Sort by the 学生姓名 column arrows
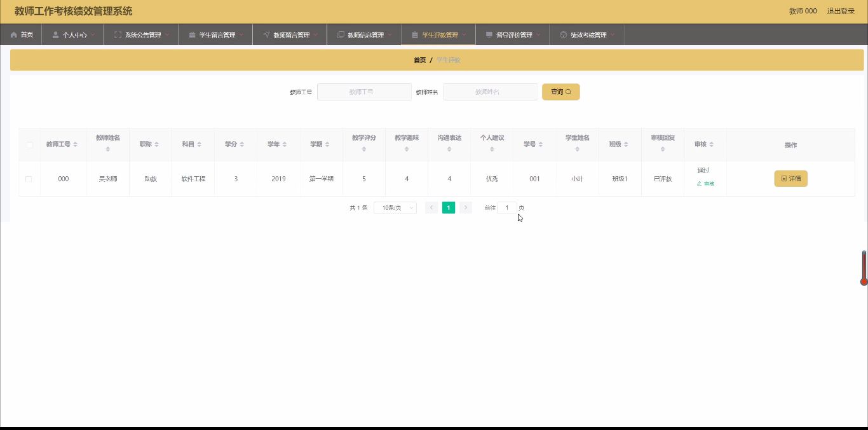Image resolution: width=868 pixels, height=430 pixels. [578, 149]
